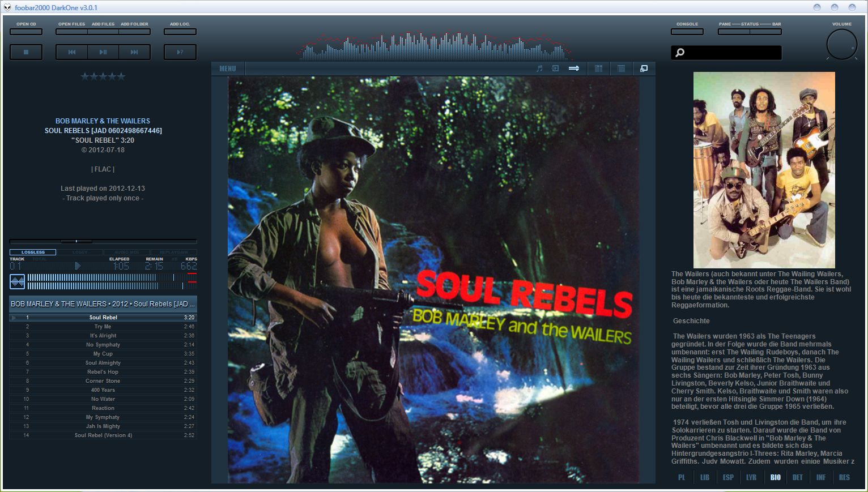Viewport: 868px width, 492px height.
Task: Select the default playback order arrows icon
Action: (574, 69)
